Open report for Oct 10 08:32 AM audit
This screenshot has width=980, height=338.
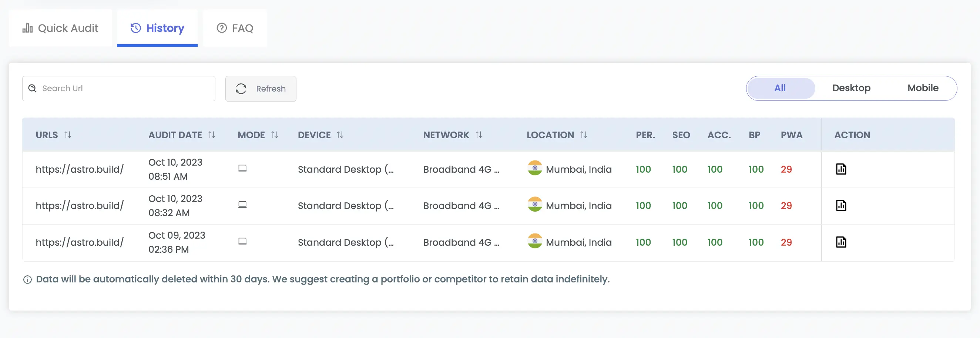tap(841, 205)
